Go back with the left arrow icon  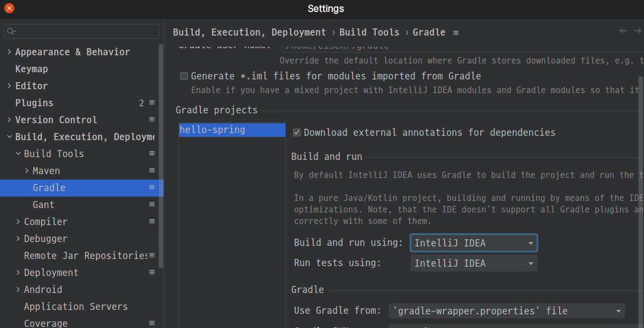623,31
